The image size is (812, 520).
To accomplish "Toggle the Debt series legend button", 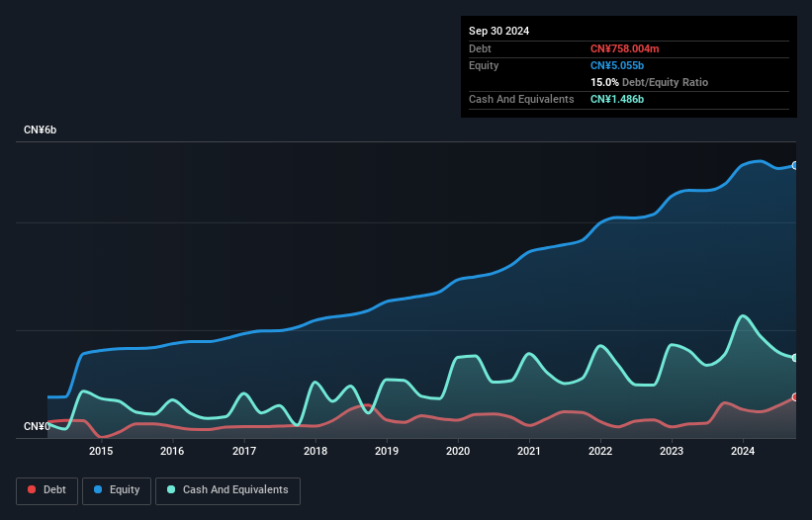I will 46,490.
